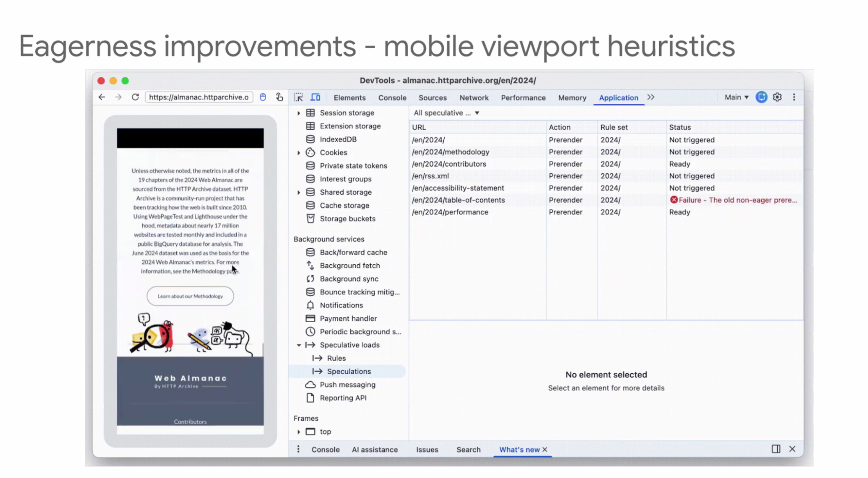This screenshot has width=868, height=478.
Task: Toggle the mouse emulation icon
Action: [x=263, y=97]
